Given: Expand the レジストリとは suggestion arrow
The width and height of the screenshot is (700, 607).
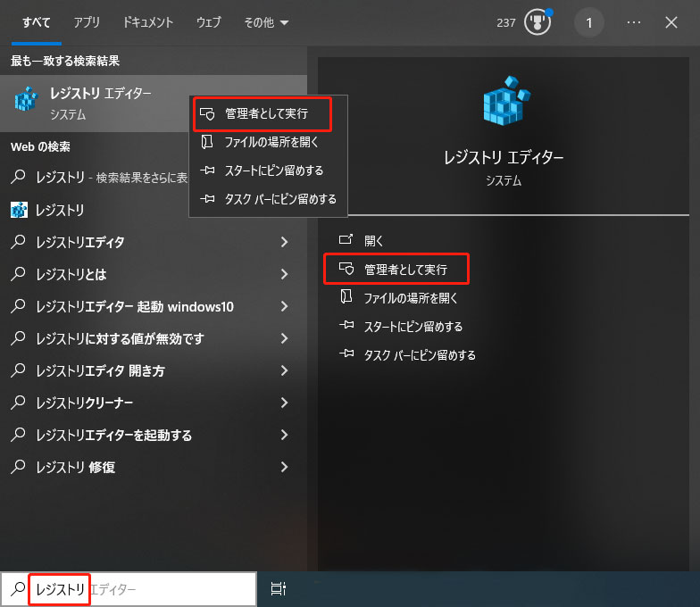Looking at the screenshot, I should pos(284,274).
